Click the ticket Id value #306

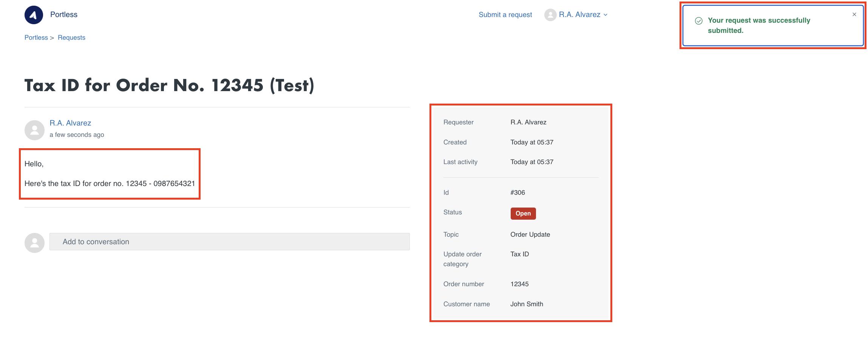tap(517, 192)
